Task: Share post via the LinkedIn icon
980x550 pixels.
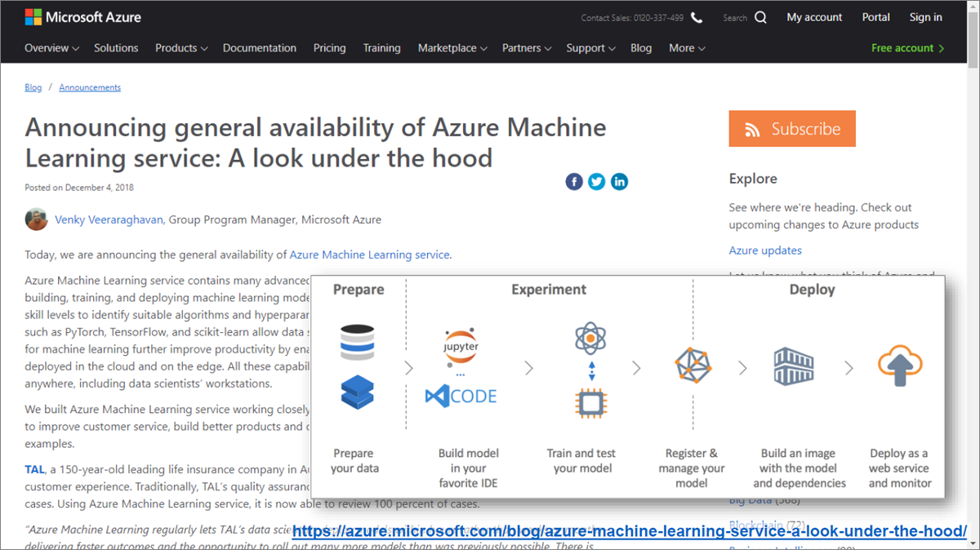Action: pyautogui.click(x=620, y=182)
